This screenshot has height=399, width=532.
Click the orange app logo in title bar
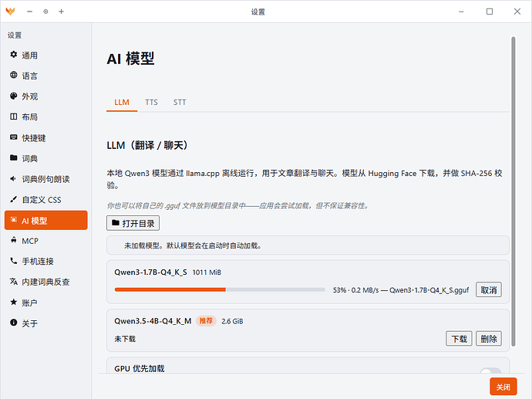[x=11, y=12]
